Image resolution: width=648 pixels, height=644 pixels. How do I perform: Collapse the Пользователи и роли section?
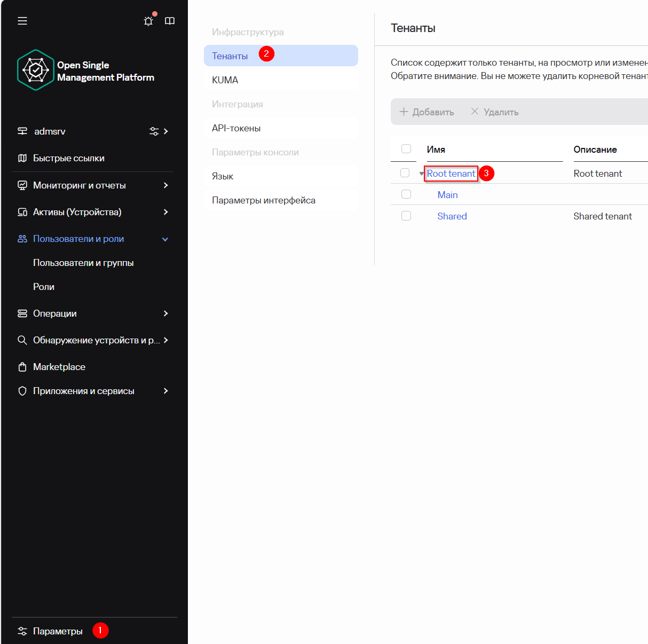click(165, 239)
